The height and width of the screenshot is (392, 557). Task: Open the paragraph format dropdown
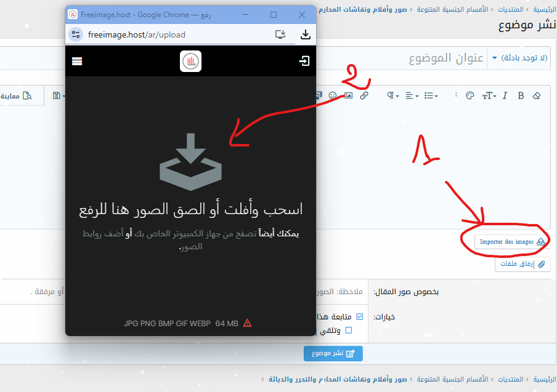(x=393, y=96)
